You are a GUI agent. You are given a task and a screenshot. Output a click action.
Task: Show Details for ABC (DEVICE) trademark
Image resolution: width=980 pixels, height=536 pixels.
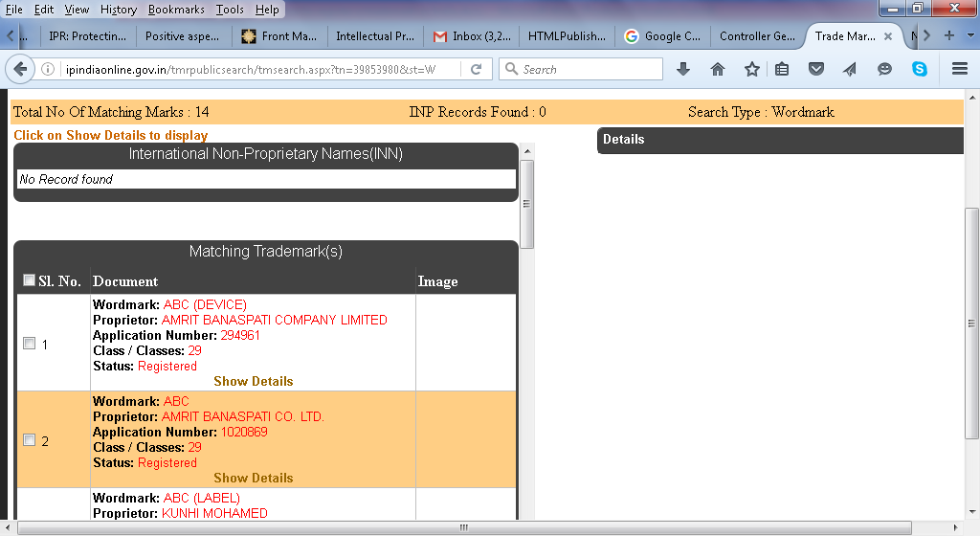253,381
